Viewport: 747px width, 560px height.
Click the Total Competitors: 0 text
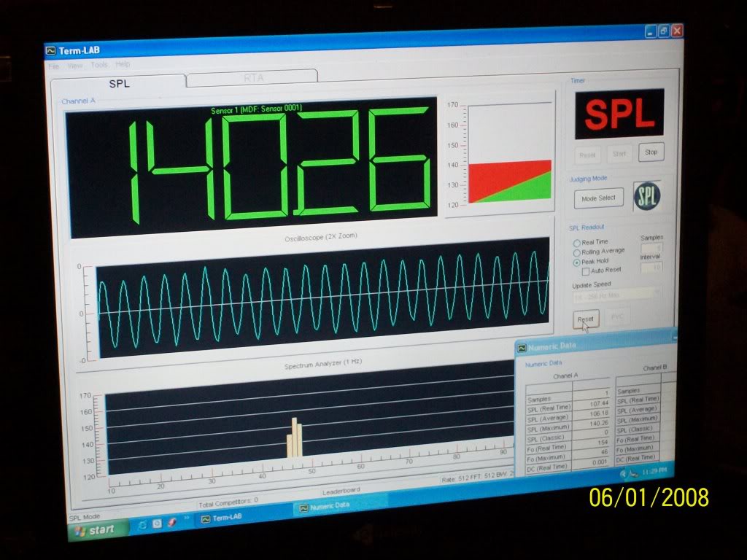[x=228, y=502]
